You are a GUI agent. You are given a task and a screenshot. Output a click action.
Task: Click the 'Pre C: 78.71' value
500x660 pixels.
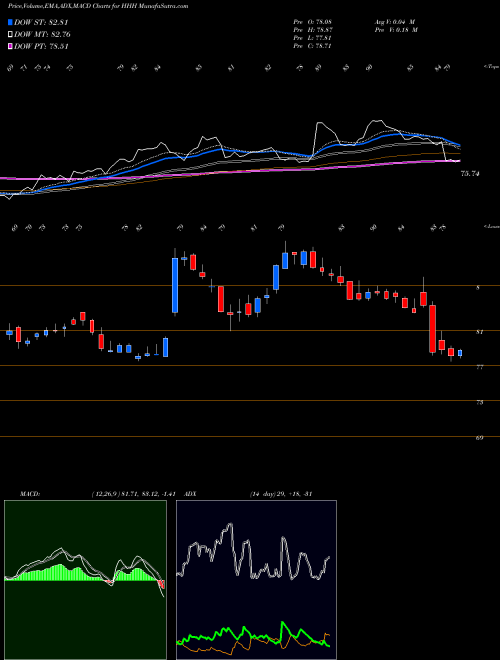click(x=313, y=46)
